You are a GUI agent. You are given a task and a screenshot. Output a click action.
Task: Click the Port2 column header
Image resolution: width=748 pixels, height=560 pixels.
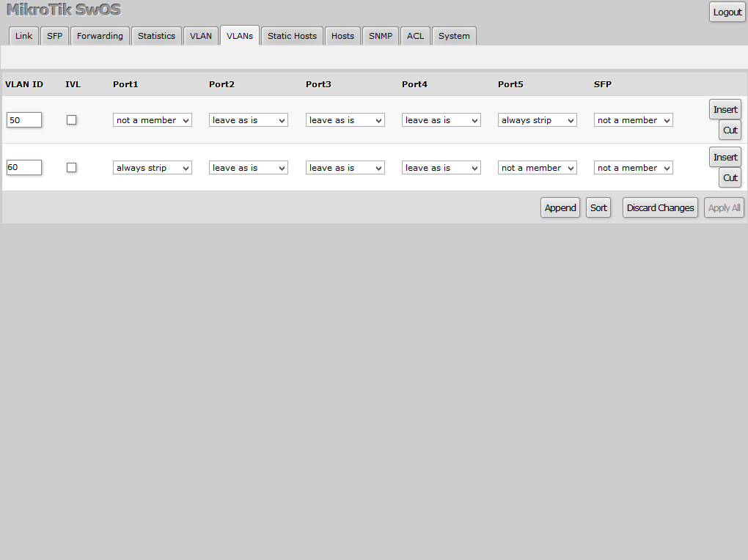click(221, 84)
